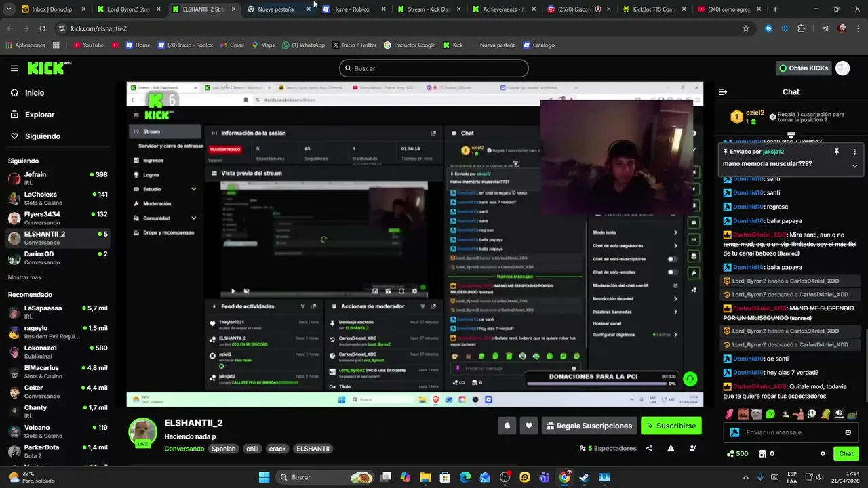Image resolution: width=868 pixels, height=488 pixels.
Task: Switch to Home - Roblox tab
Action: pos(353,9)
